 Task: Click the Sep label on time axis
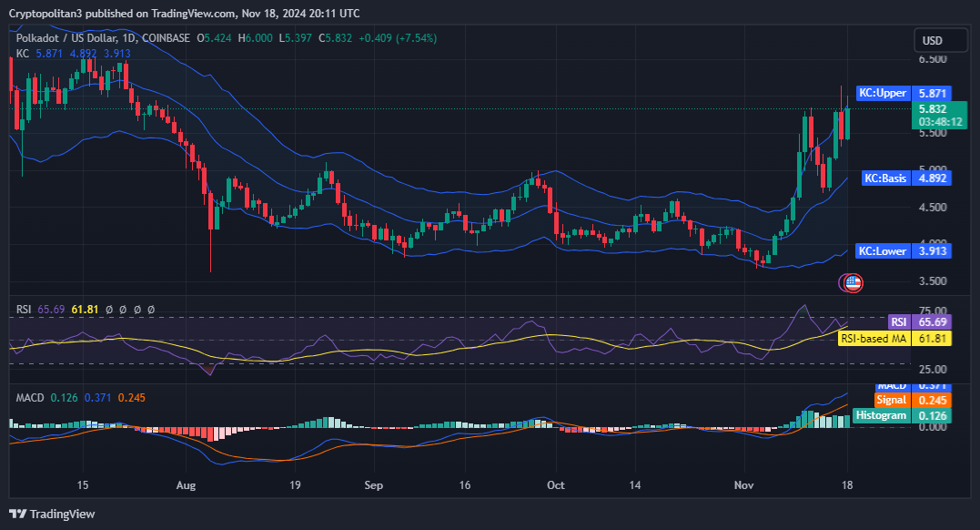click(373, 485)
